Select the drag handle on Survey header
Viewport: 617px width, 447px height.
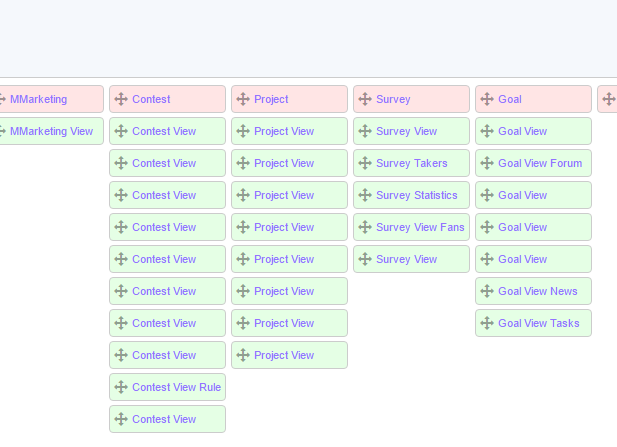pyautogui.click(x=365, y=99)
